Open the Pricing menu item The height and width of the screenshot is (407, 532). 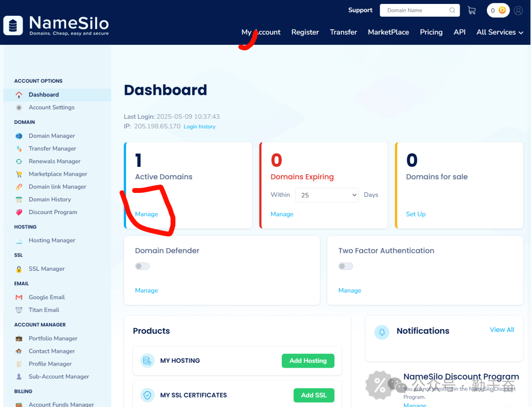coord(431,32)
